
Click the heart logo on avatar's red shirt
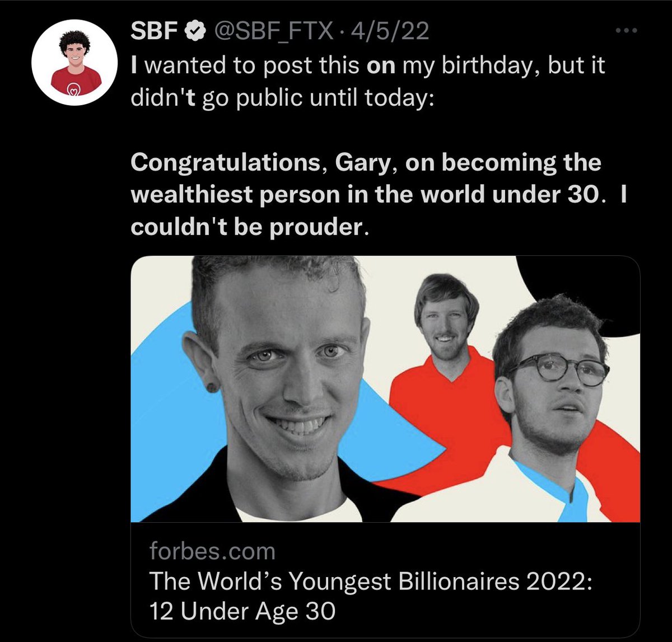click(x=72, y=88)
